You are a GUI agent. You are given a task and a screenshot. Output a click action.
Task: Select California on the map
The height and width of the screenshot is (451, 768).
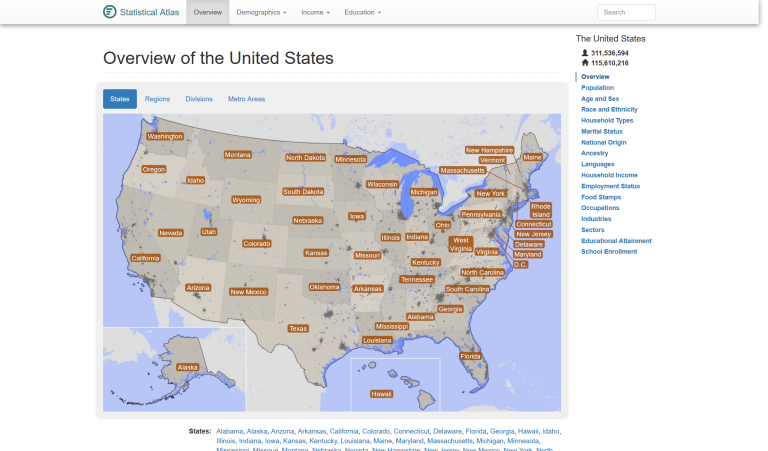pos(145,258)
